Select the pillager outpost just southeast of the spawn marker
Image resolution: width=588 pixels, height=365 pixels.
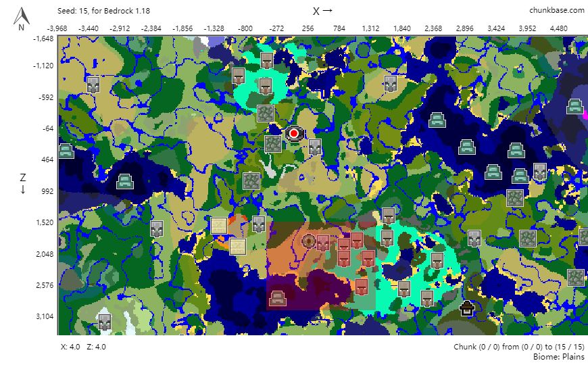pyautogui.click(x=315, y=147)
